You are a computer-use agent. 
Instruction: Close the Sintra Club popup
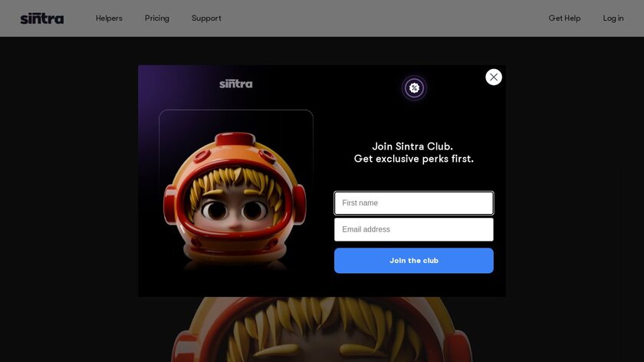pyautogui.click(x=493, y=77)
